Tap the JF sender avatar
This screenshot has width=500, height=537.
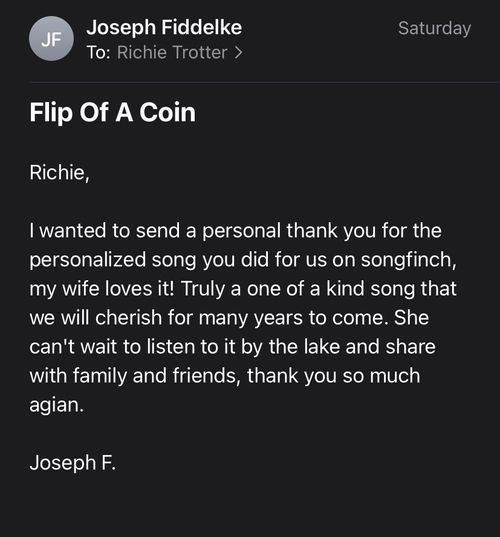tap(51, 38)
